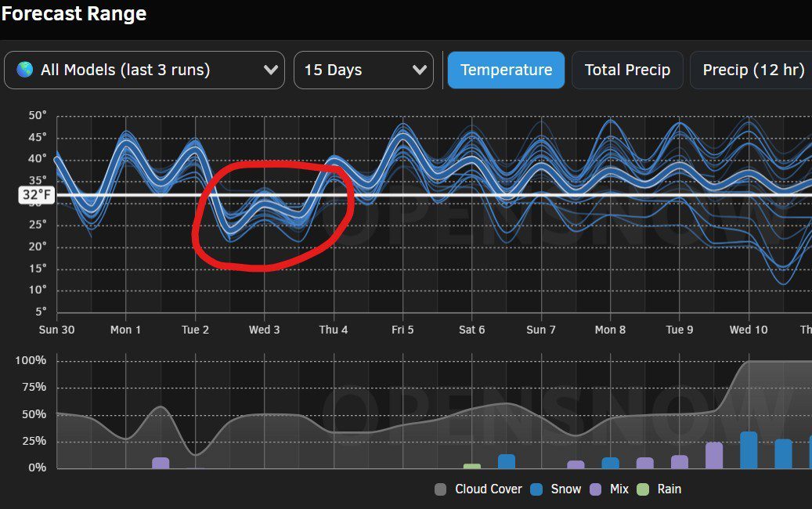Switch to Precip (12 hr) tab
The width and height of the screenshot is (812, 509).
(x=752, y=70)
